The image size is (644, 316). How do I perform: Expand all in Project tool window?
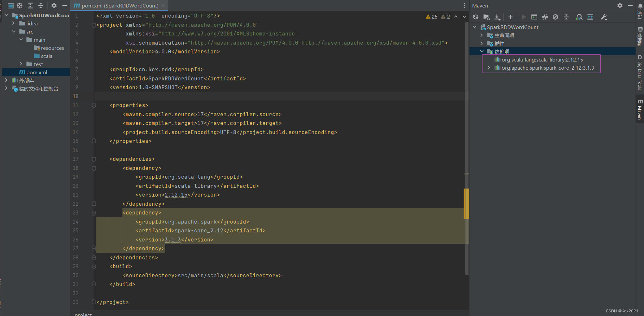click(x=30, y=6)
